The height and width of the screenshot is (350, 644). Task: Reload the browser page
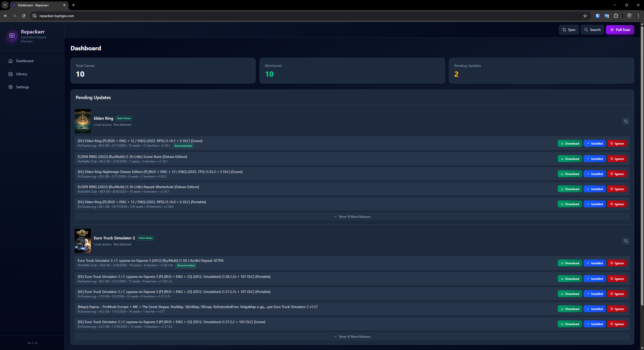24,16
